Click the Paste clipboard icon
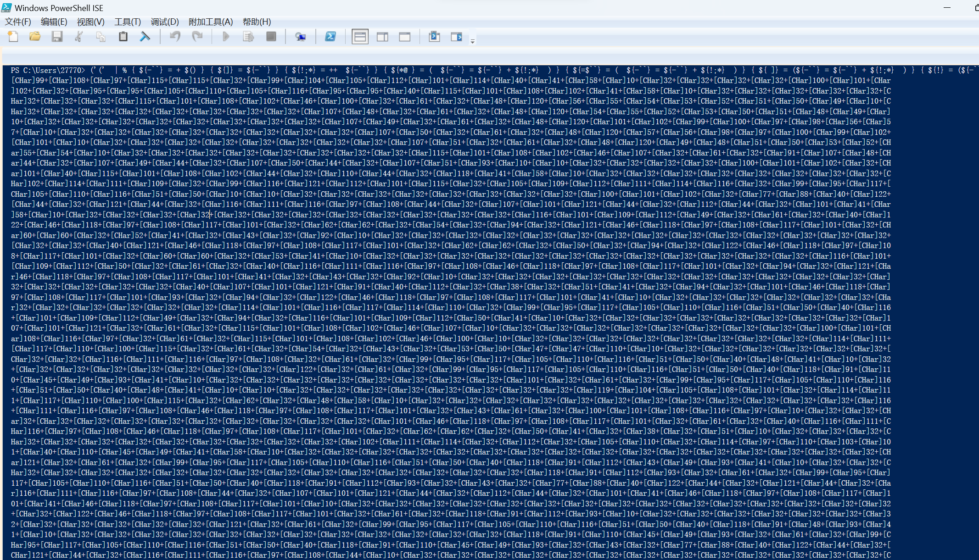The width and height of the screenshot is (979, 560). coord(123,37)
